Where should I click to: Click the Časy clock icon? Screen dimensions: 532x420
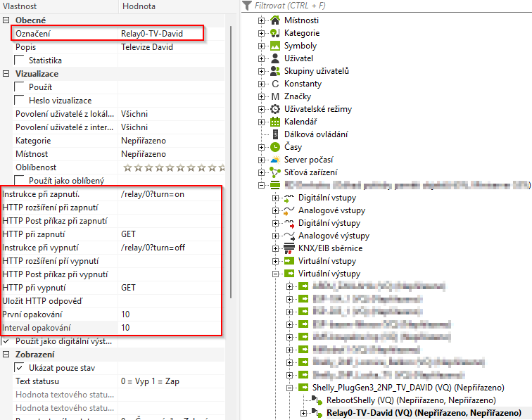(275, 147)
